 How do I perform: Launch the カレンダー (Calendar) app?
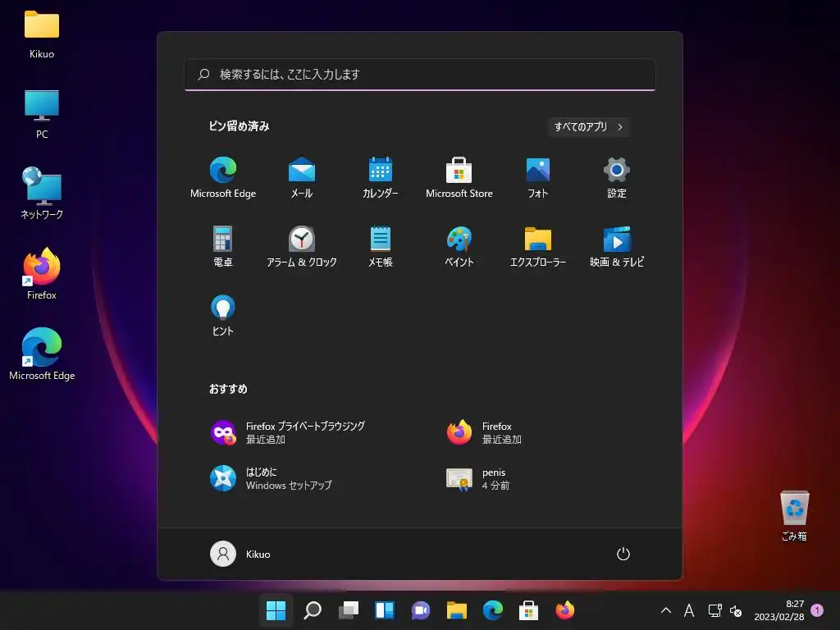click(381, 177)
